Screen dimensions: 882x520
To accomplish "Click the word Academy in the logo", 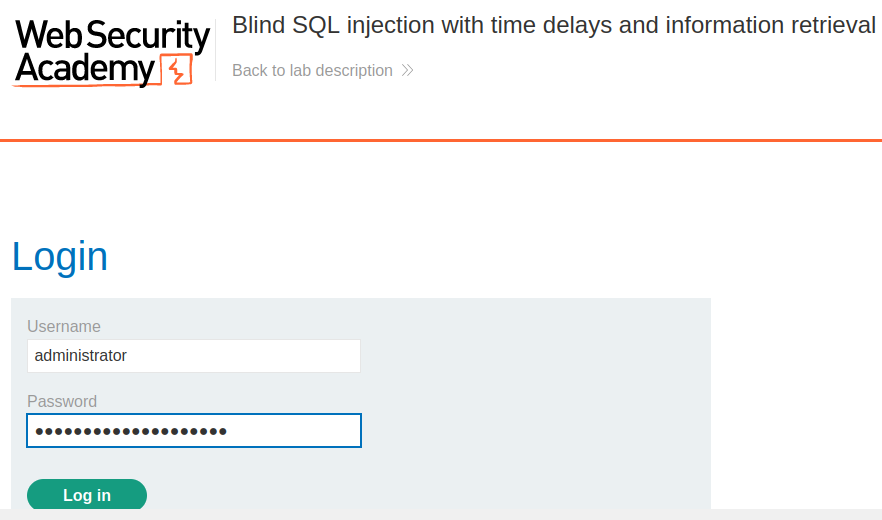I will coord(84,69).
